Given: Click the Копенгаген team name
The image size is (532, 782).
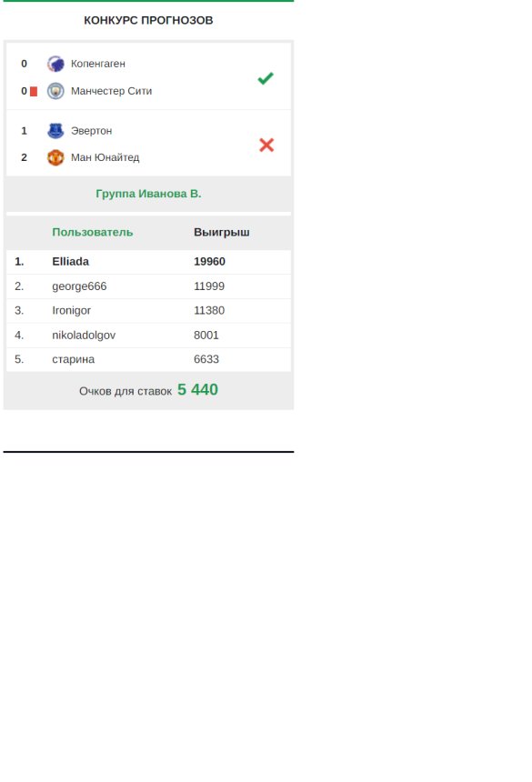Looking at the screenshot, I should click(x=98, y=64).
